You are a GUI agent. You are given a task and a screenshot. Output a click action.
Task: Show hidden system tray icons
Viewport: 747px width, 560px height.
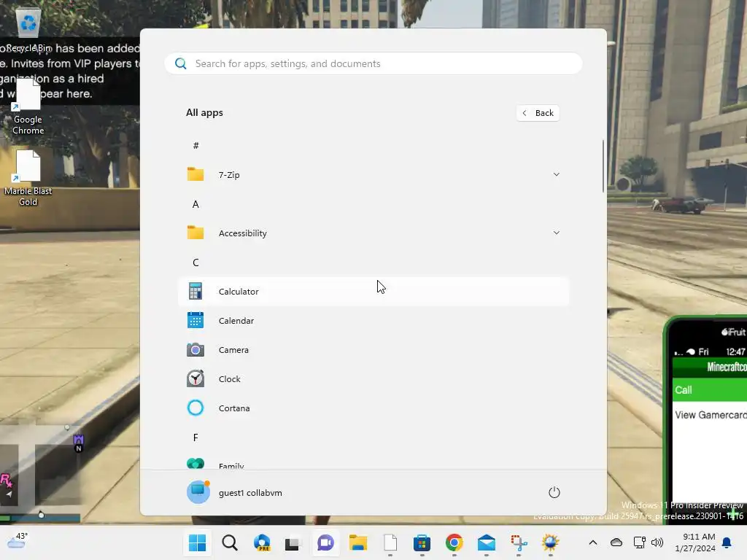pos(592,542)
